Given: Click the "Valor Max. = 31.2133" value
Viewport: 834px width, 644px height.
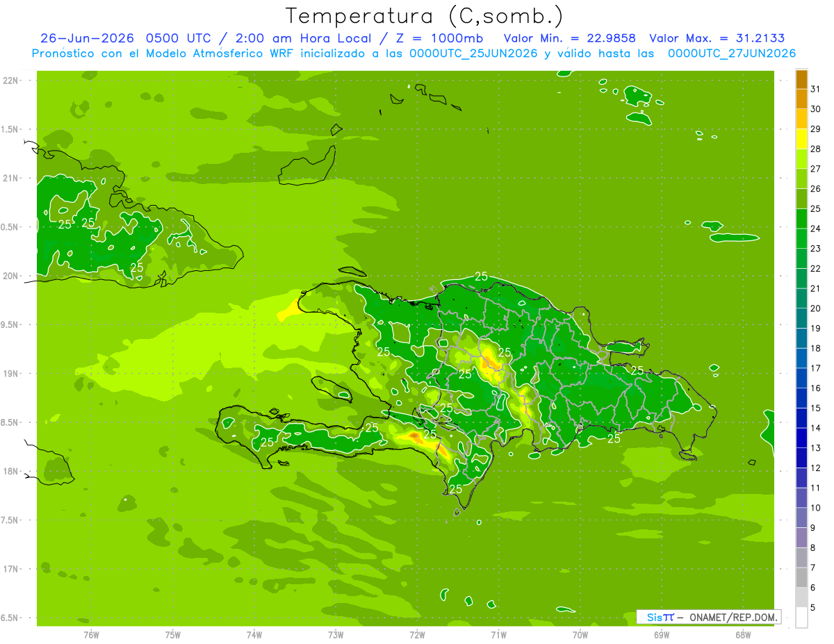Looking at the screenshot, I should coord(717,38).
